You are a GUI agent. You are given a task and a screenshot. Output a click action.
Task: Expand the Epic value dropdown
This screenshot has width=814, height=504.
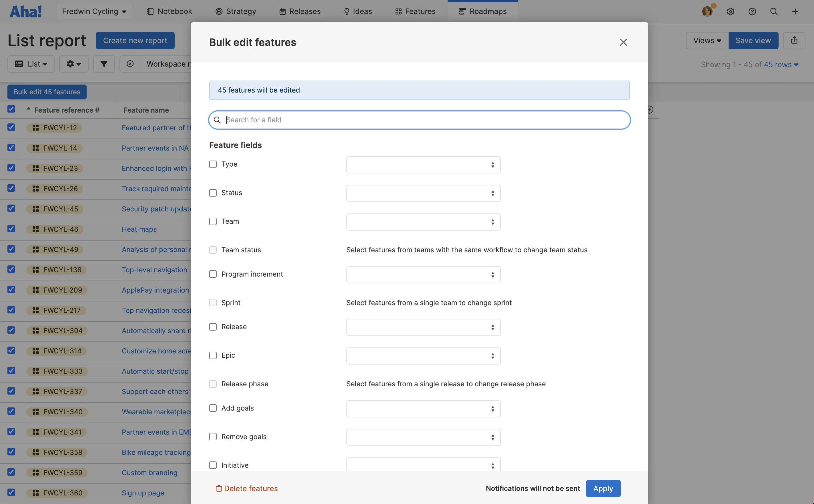tap(423, 356)
